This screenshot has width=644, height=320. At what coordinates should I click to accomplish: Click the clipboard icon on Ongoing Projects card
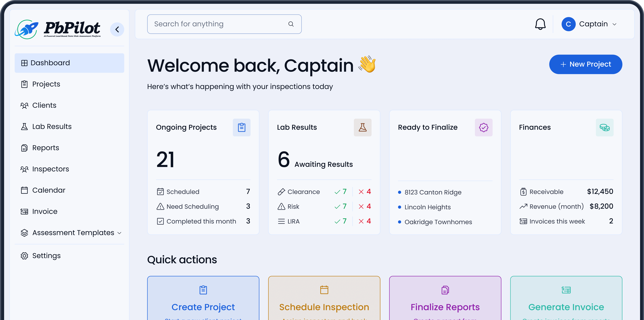[242, 127]
